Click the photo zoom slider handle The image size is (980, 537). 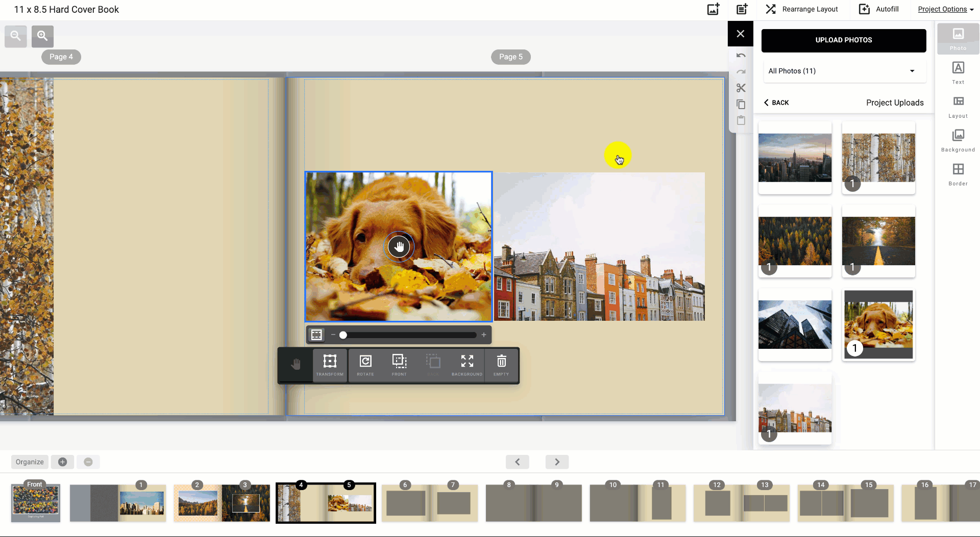click(x=344, y=335)
